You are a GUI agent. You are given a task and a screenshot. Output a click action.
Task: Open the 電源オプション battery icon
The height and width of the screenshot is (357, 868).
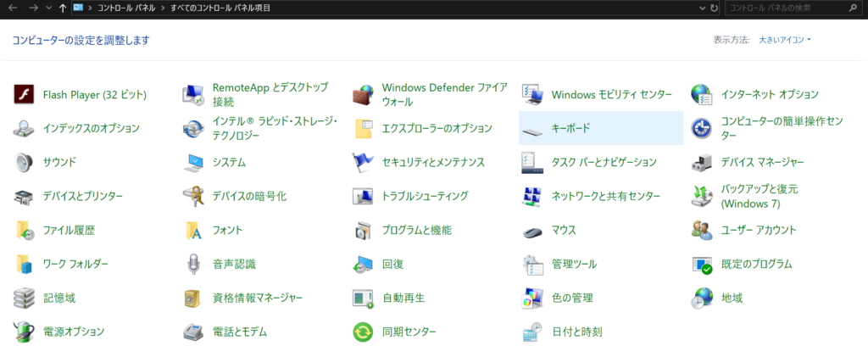pos(24,332)
